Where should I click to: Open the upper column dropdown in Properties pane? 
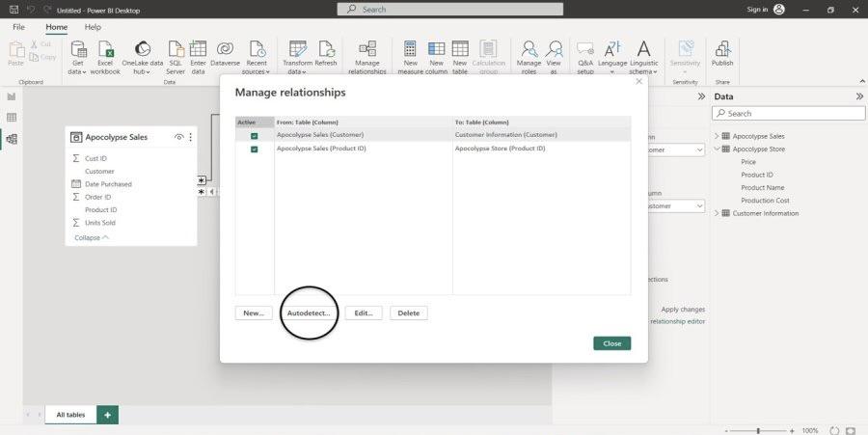[x=700, y=150]
